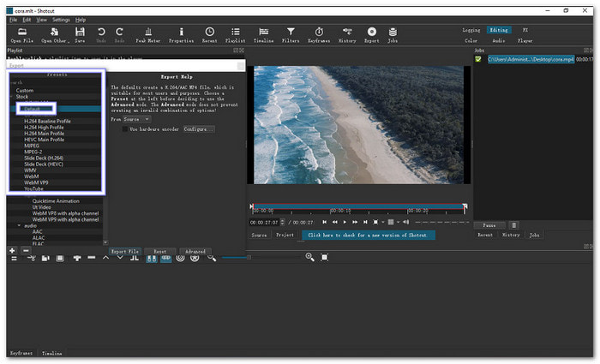
Task: Open the From Source dropdown
Action: [x=136, y=119]
